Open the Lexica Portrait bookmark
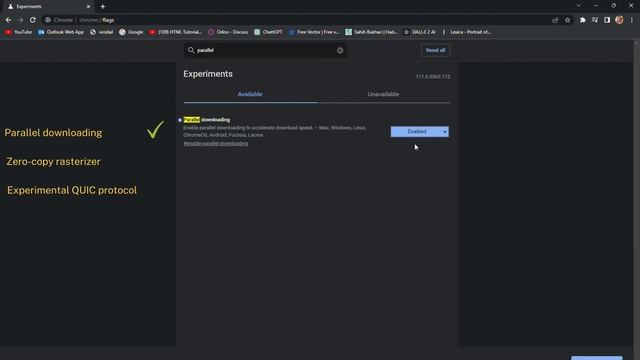This screenshot has width=640, height=360. [467, 32]
